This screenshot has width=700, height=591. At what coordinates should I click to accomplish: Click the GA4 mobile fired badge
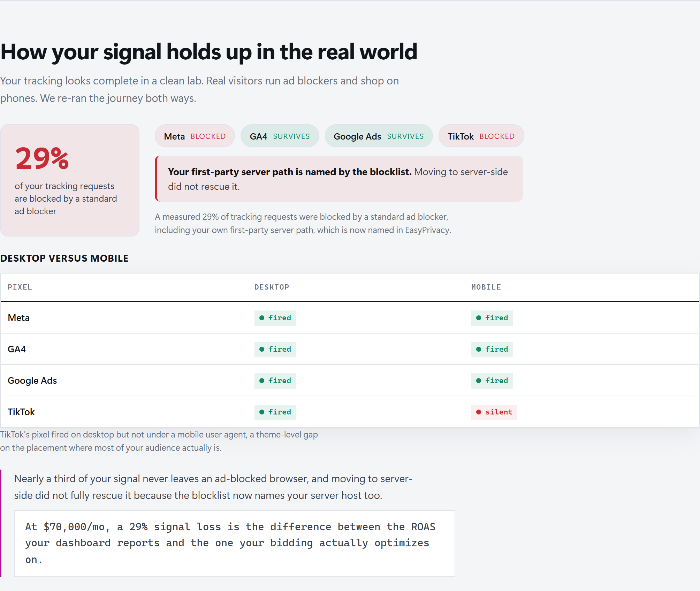(x=492, y=349)
